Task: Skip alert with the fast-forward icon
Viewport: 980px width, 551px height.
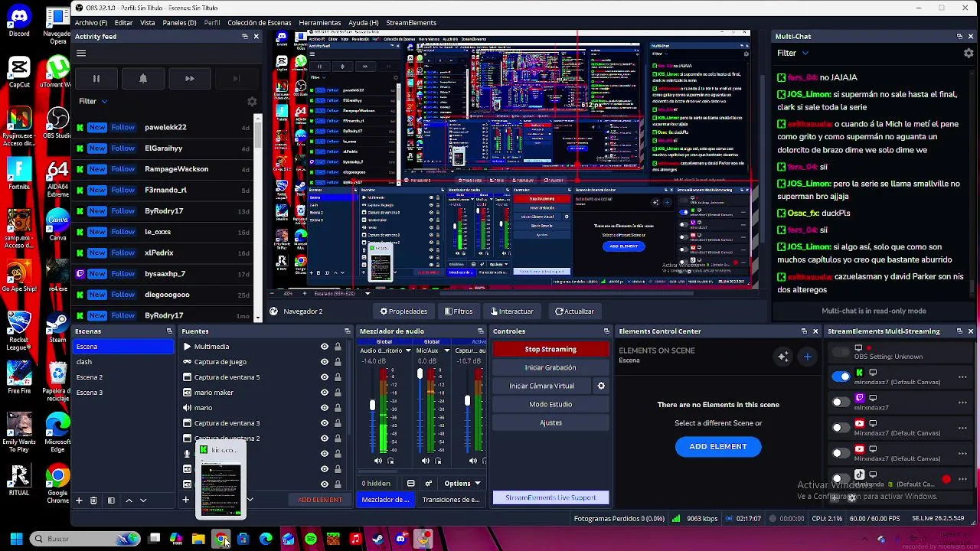Action: [190, 78]
